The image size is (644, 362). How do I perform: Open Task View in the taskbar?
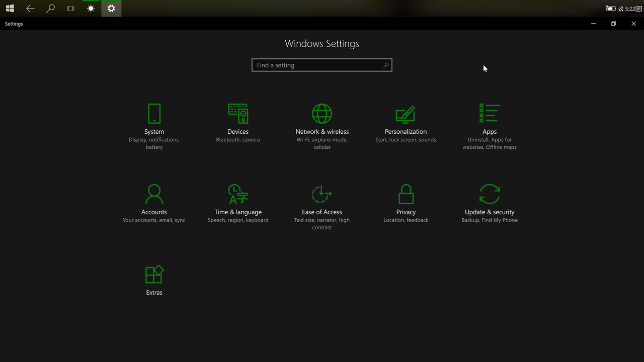point(70,9)
